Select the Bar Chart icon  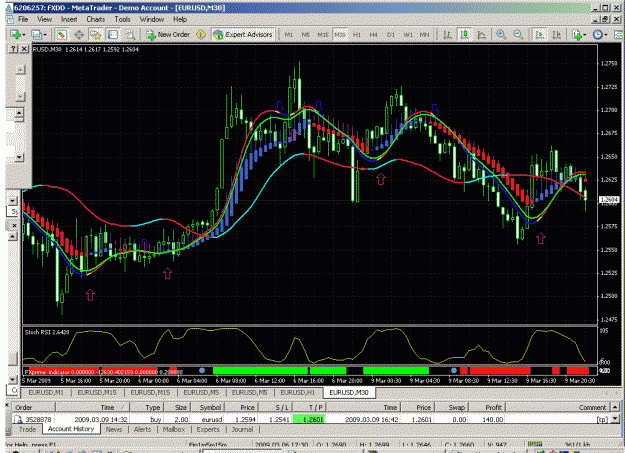coord(448,35)
